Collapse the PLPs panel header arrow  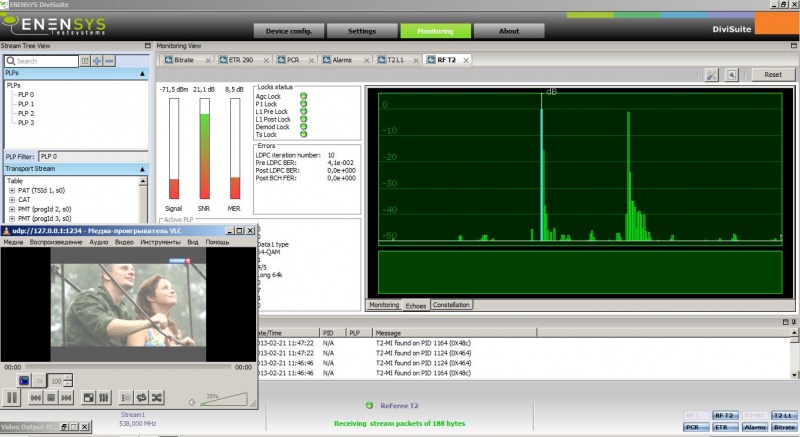tap(143, 73)
